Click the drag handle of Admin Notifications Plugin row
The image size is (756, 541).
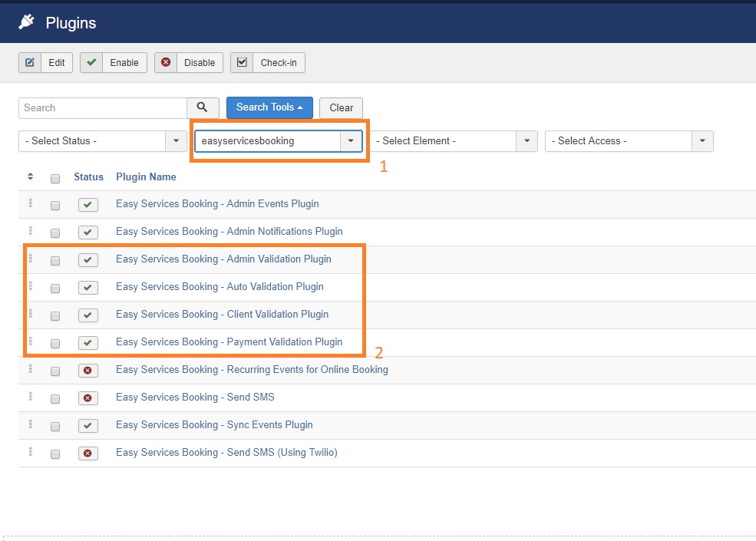click(31, 230)
